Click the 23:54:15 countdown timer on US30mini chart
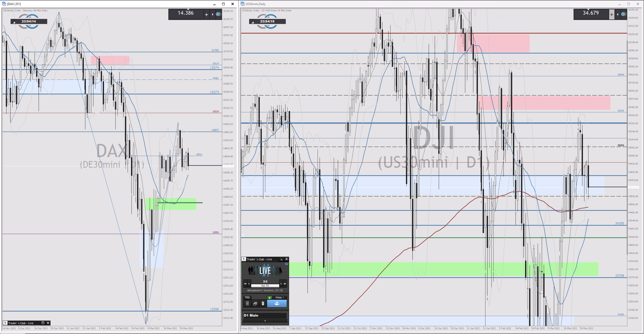 [267, 21]
